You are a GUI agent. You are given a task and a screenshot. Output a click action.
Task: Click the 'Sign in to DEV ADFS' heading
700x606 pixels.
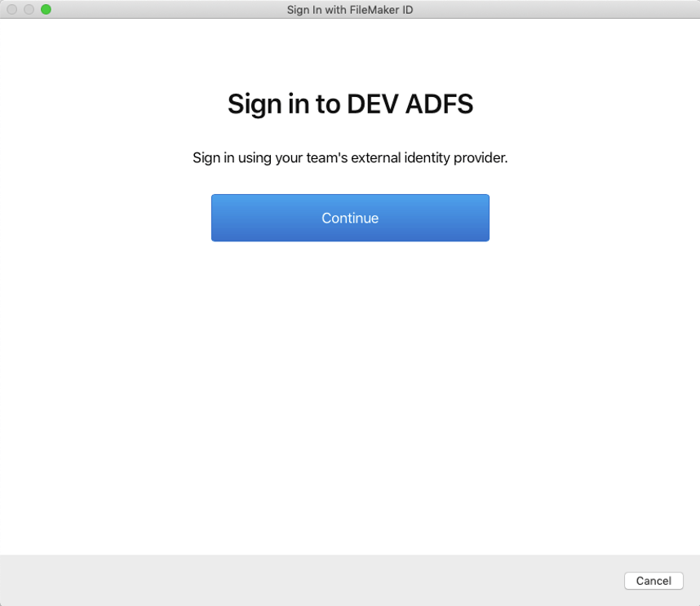(350, 104)
